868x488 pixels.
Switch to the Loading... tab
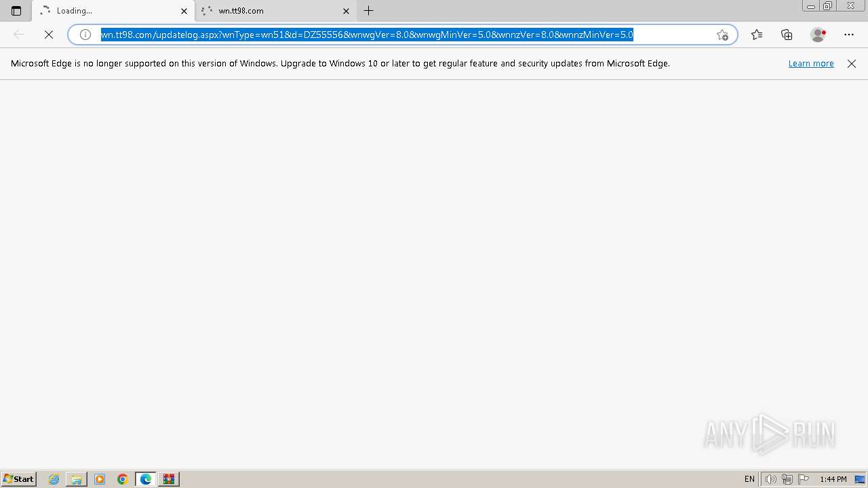coord(113,11)
